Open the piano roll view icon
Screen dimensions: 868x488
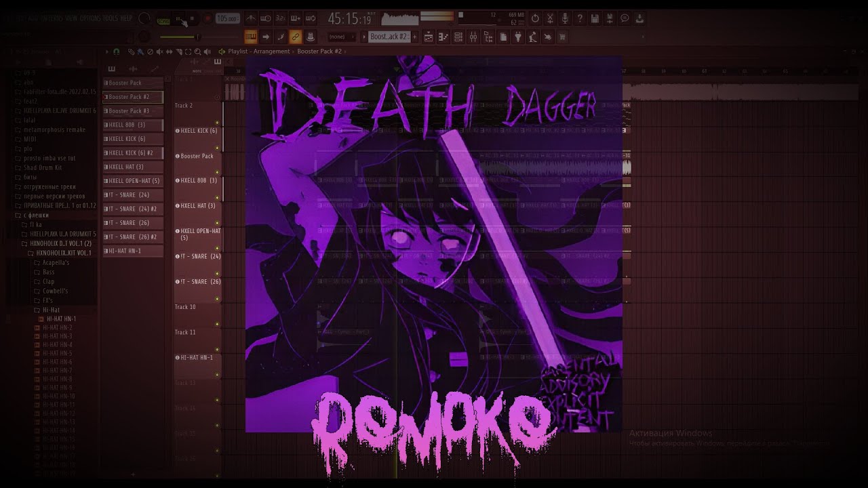click(443, 37)
